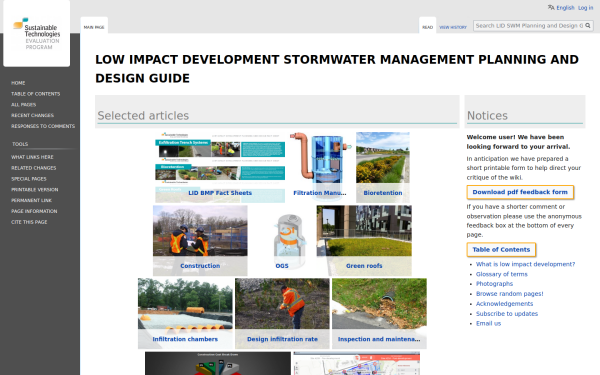Screen dimensions: 600x375
Task: Open All Pages in sidebar
Action: click(x=23, y=104)
